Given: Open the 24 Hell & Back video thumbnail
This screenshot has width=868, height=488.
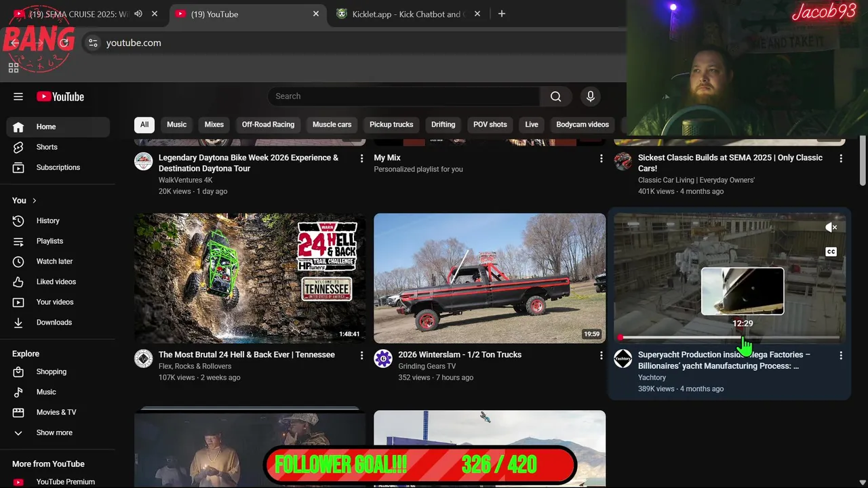Looking at the screenshot, I should pyautogui.click(x=250, y=279).
